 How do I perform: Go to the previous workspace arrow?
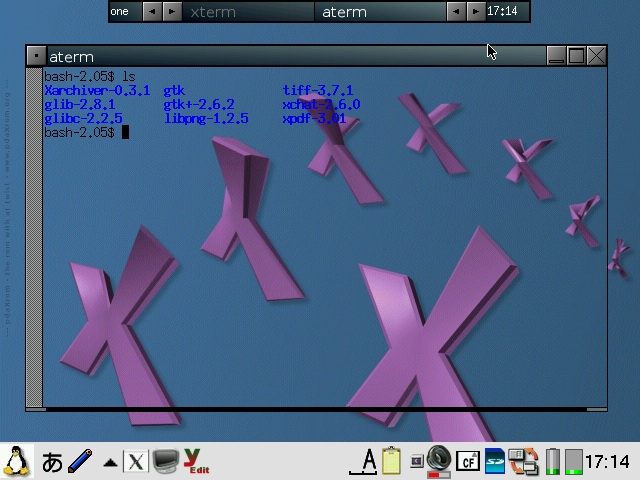pos(151,12)
